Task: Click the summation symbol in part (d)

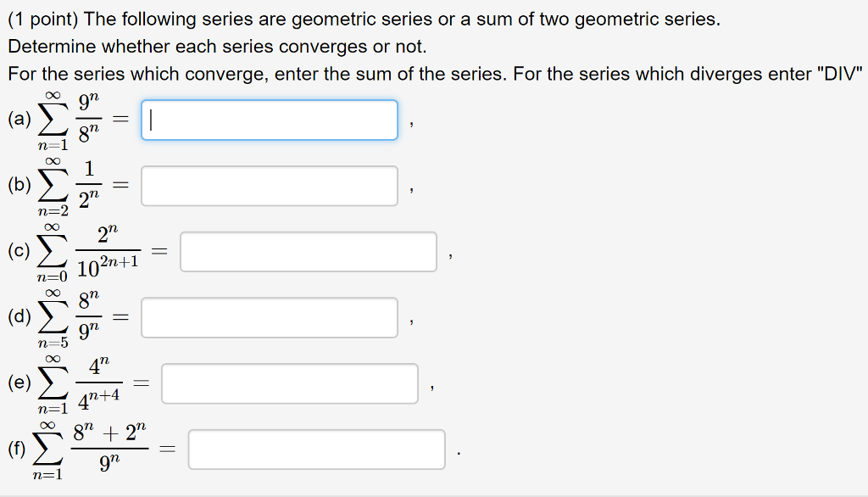Action: pyautogui.click(x=51, y=316)
